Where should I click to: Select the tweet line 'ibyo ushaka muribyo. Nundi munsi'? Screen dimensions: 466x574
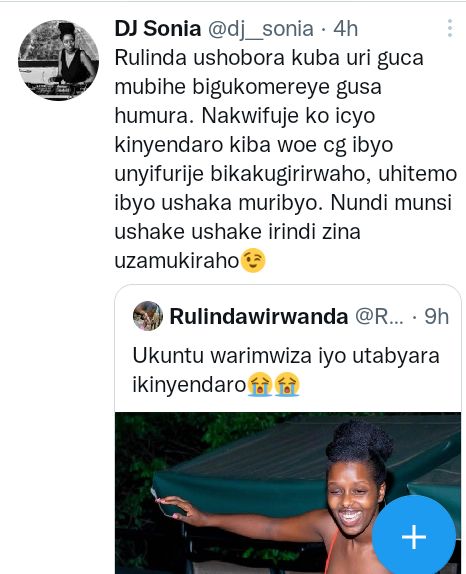pos(283,203)
